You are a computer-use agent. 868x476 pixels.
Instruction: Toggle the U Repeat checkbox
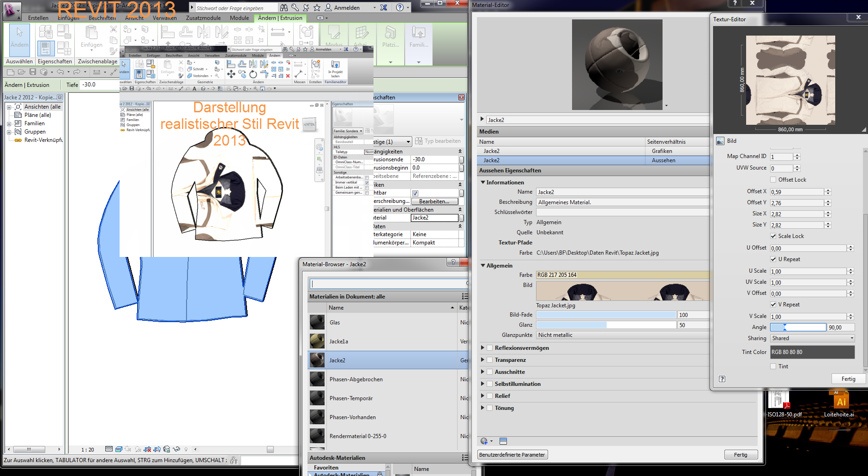(773, 259)
